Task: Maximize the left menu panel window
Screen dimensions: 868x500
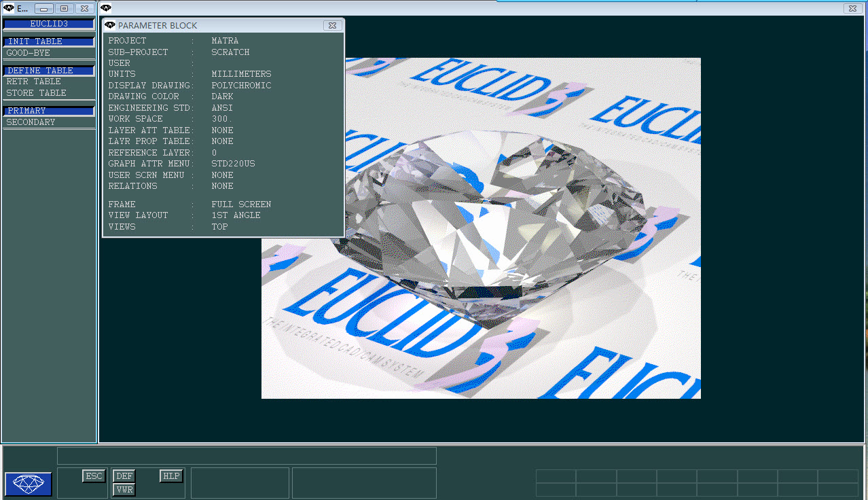Action: 64,8
